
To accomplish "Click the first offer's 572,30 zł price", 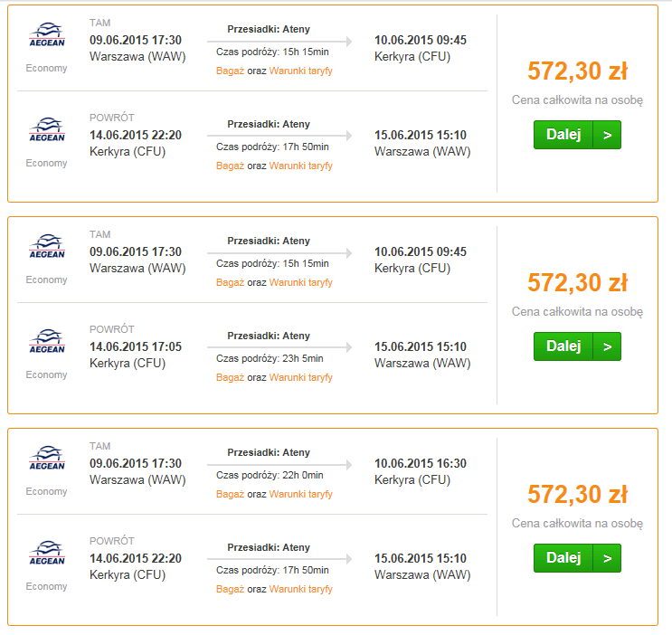I will [577, 71].
